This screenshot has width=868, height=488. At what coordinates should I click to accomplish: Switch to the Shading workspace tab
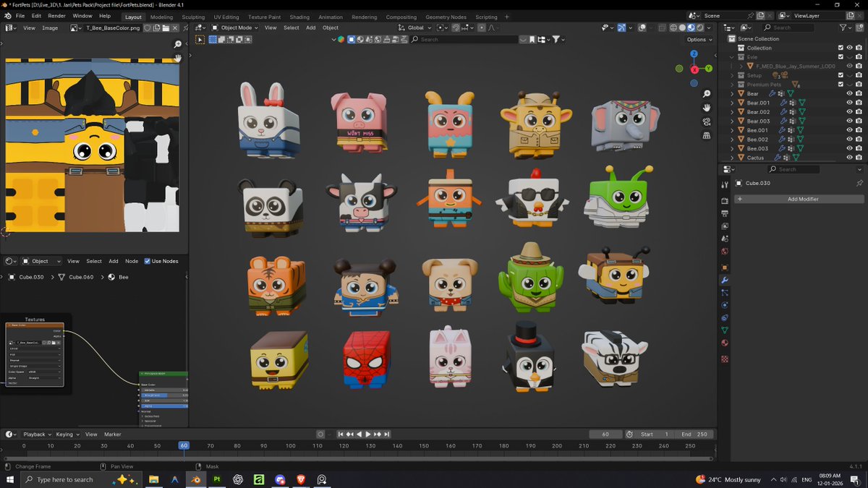(x=299, y=17)
